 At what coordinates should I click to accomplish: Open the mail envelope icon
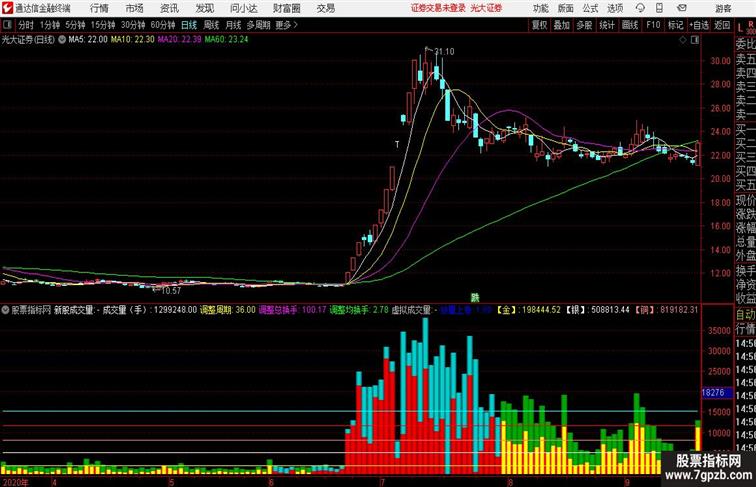682,8
